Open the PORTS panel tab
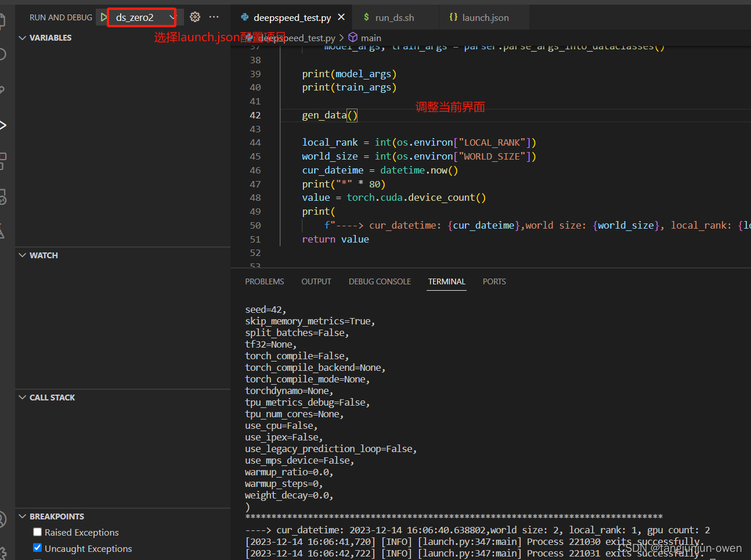751x560 pixels. [494, 281]
